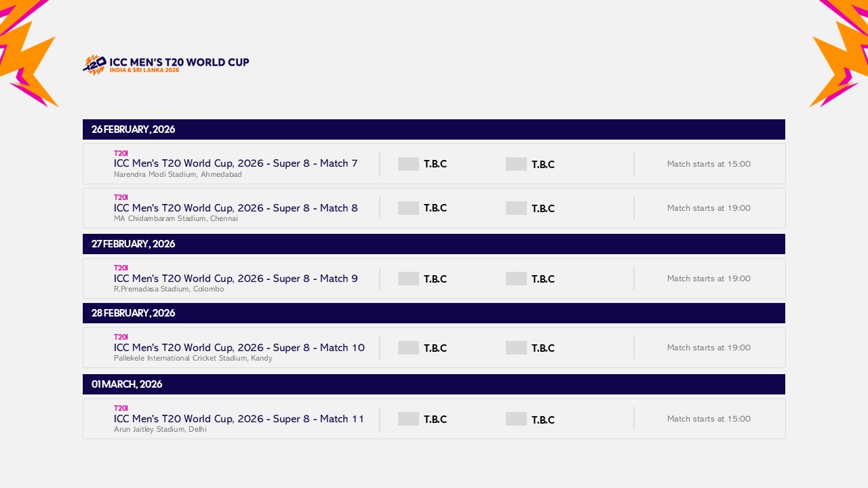Click the ICC Men's T20 World Cup logo
Viewport: 868px width, 488px height.
(165, 62)
